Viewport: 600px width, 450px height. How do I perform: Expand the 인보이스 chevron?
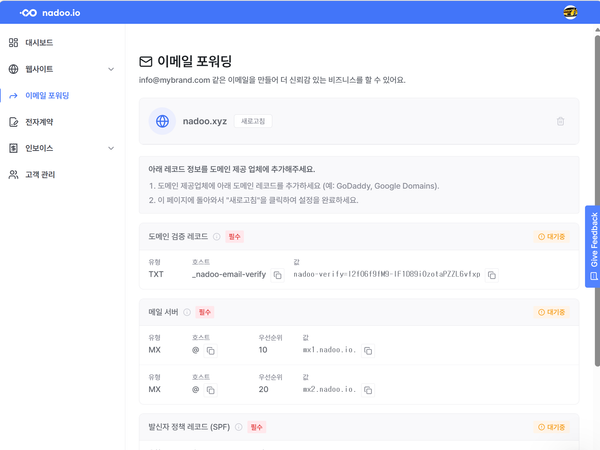coord(111,148)
